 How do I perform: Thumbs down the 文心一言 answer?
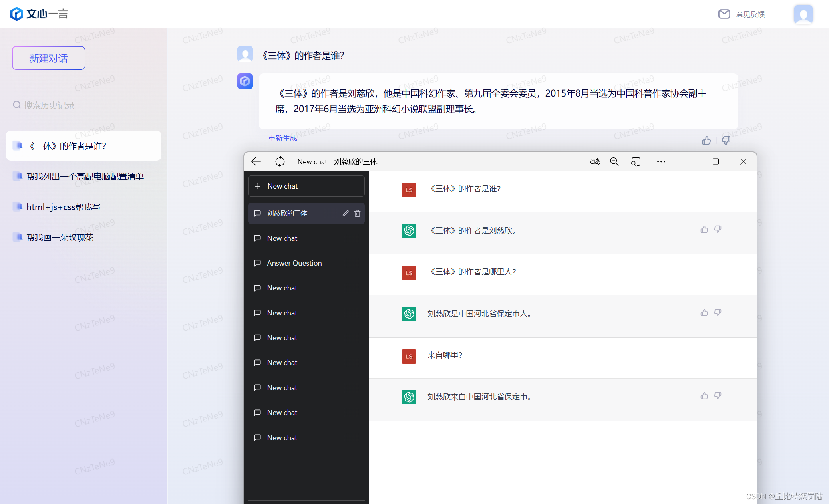726,140
